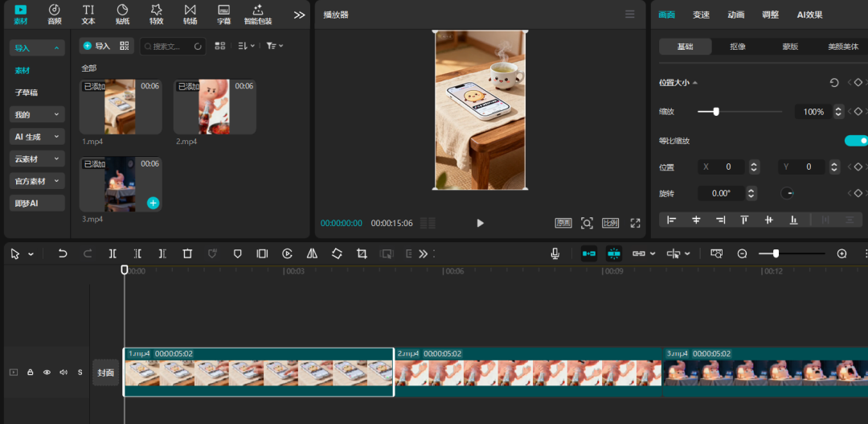Reset 位置大小 with the circular arrow icon
The height and width of the screenshot is (424, 868).
834,83
